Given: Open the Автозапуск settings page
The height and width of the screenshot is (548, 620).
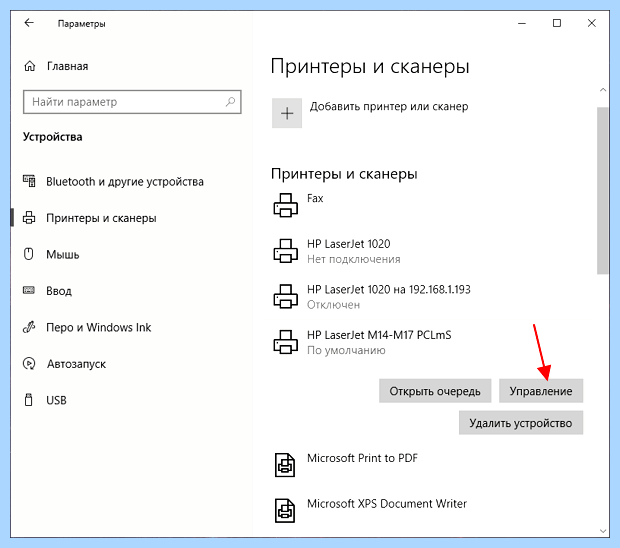Looking at the screenshot, I should 76,364.
